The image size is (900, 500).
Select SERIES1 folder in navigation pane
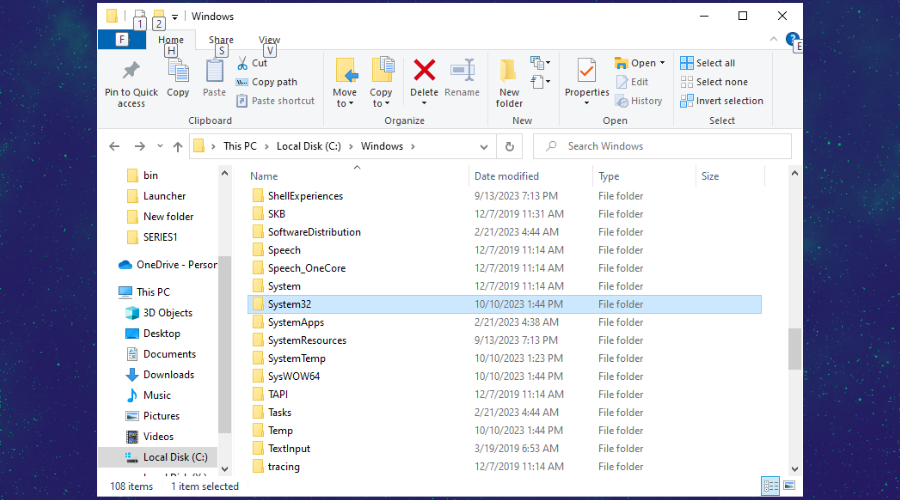coord(152,237)
